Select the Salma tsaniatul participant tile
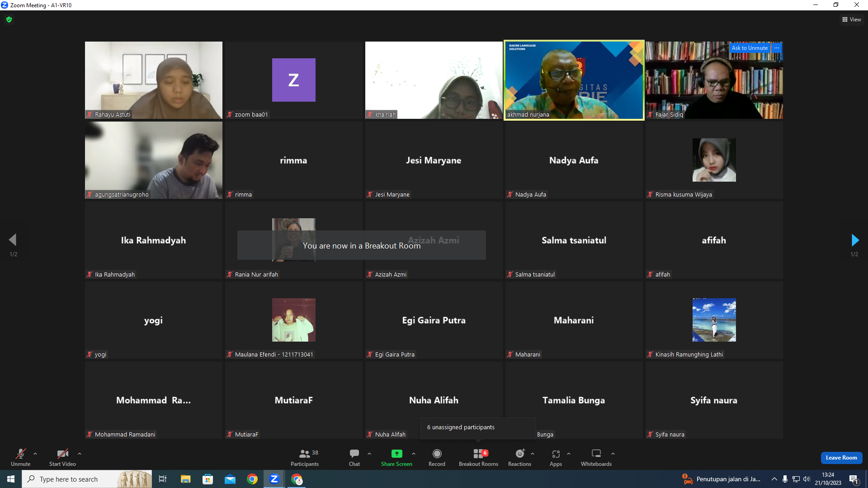 point(574,240)
